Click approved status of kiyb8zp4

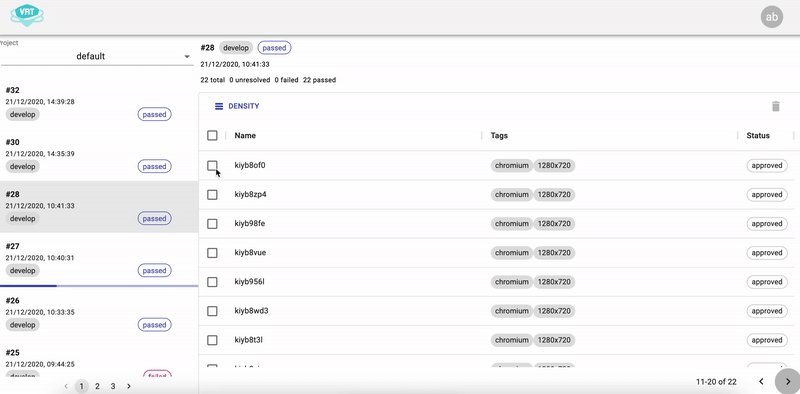pyautogui.click(x=767, y=194)
